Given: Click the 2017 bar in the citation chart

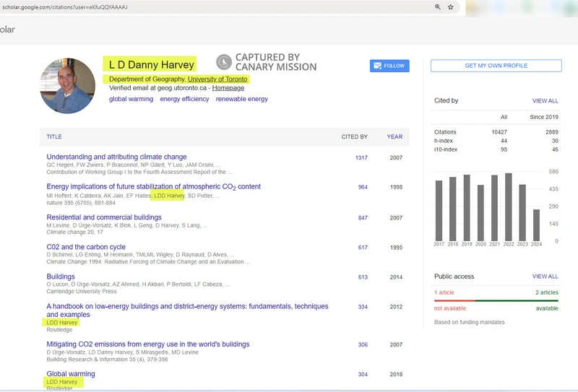Looking at the screenshot, I should 439,211.
